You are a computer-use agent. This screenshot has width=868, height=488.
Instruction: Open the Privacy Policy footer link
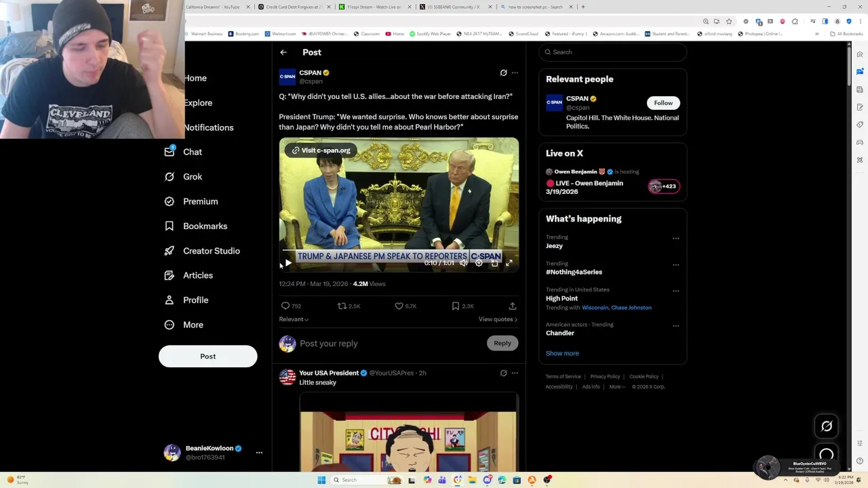click(x=605, y=377)
